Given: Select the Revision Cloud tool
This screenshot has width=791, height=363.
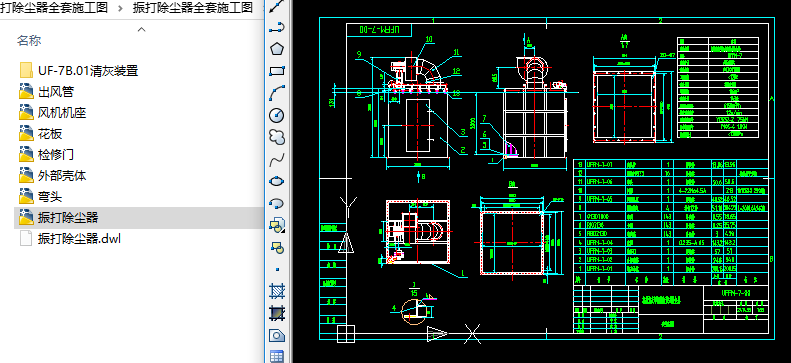Looking at the screenshot, I should (276, 137).
